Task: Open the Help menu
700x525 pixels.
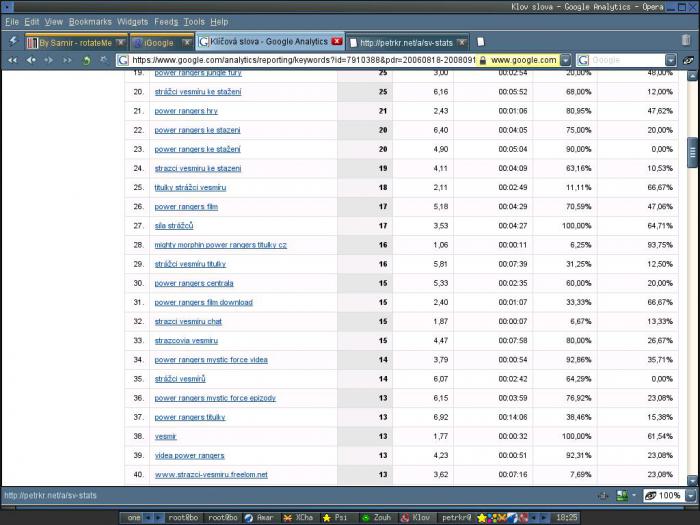Action: (x=219, y=22)
